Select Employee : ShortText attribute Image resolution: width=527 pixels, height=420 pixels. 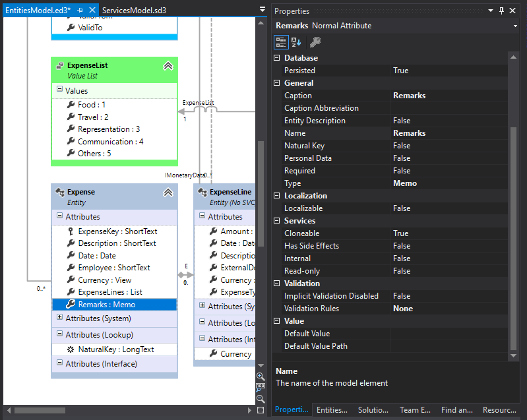click(x=114, y=268)
